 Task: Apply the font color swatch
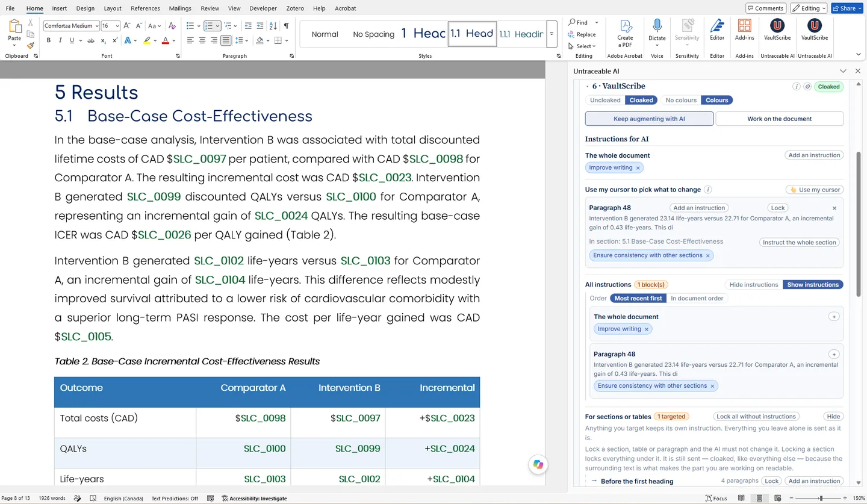pyautogui.click(x=165, y=41)
